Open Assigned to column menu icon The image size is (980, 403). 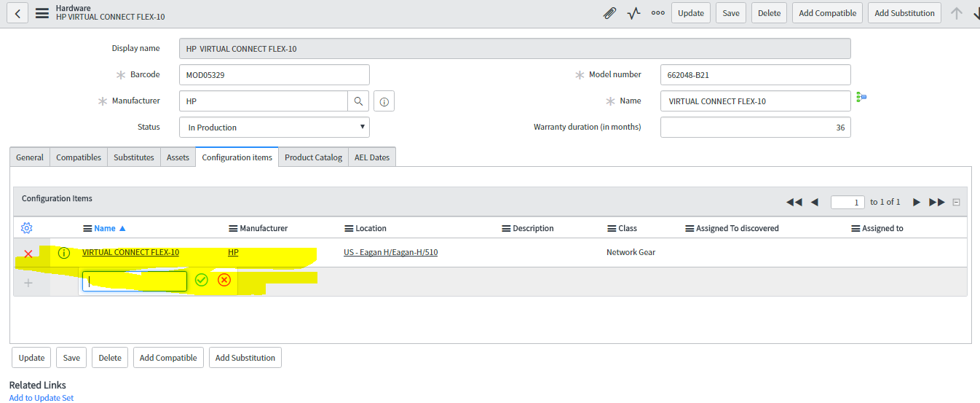[856, 228]
